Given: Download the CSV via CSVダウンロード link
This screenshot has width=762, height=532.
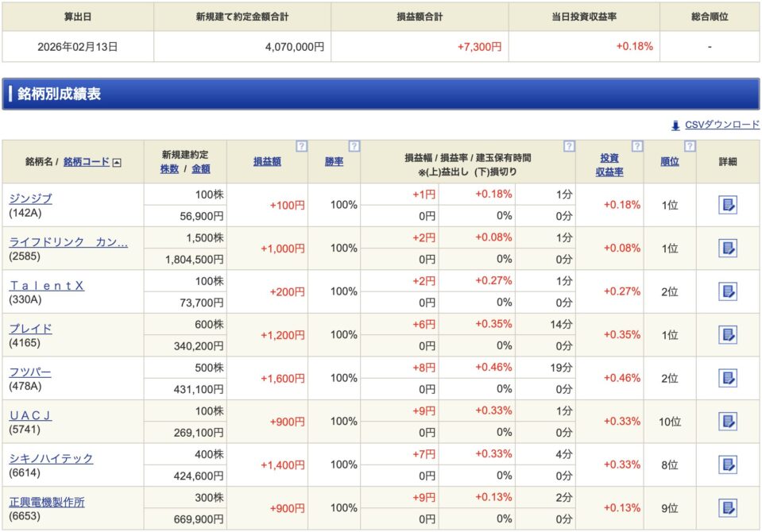Looking at the screenshot, I should (721, 125).
